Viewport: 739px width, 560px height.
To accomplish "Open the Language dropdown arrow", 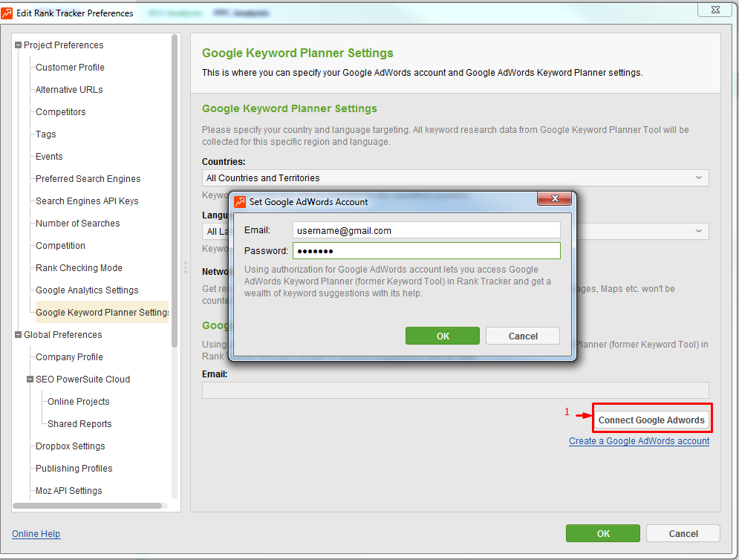I will point(699,231).
